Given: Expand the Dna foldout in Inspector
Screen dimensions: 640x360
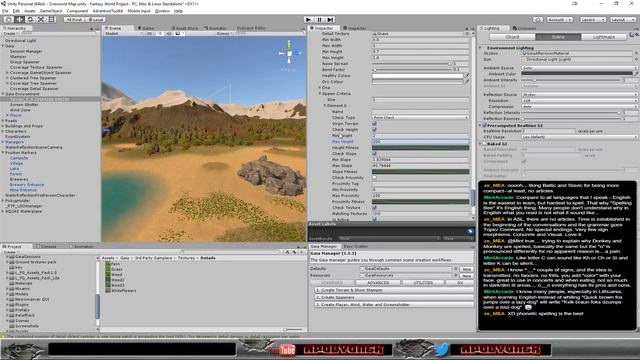Looking at the screenshot, I should [320, 88].
